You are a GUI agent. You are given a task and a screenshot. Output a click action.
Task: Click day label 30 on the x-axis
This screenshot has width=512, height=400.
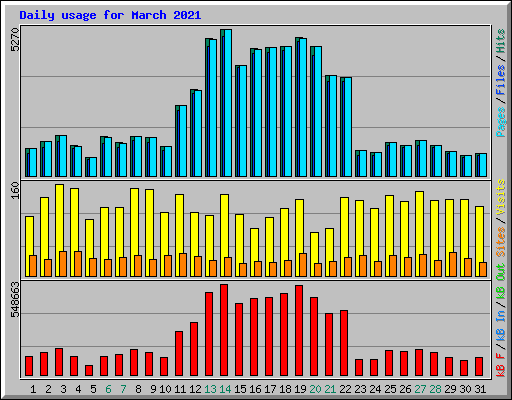pyautogui.click(x=465, y=389)
